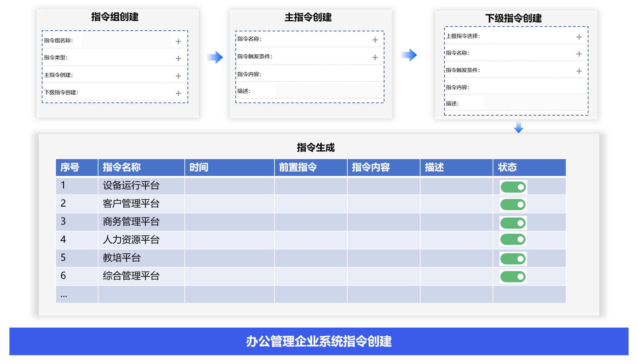Click the blue arrow after 指令组创建 panel
The image size is (637, 364).
coord(215,57)
